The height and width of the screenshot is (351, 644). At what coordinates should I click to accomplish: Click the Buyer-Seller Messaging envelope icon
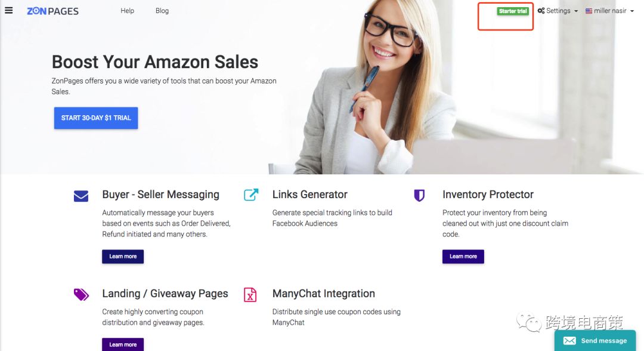(x=81, y=196)
